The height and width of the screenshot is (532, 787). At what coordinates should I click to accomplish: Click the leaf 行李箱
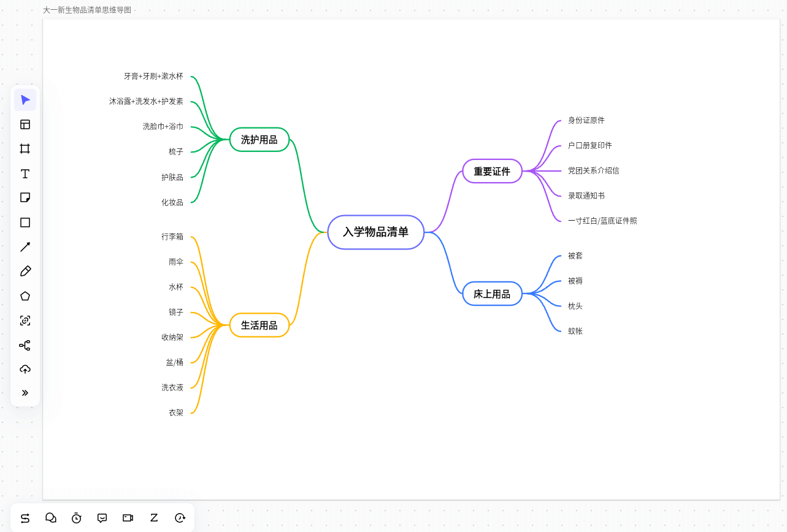point(172,237)
